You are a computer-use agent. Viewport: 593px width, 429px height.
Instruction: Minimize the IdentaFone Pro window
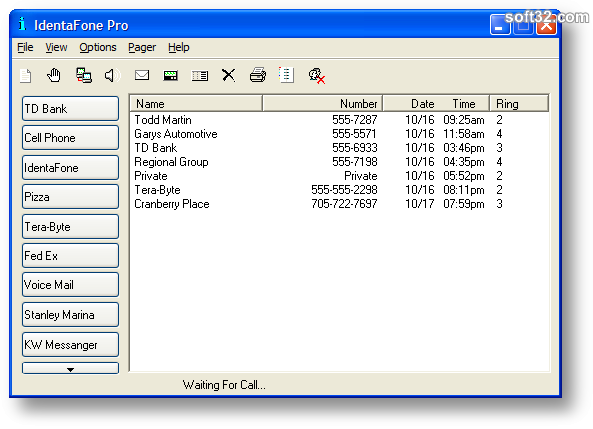[500, 25]
